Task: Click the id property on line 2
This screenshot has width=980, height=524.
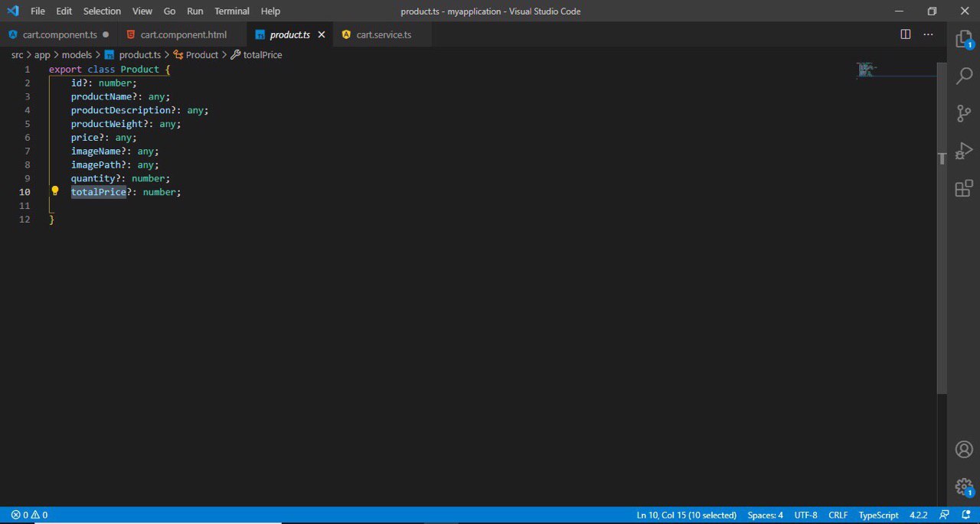Action: [77, 83]
